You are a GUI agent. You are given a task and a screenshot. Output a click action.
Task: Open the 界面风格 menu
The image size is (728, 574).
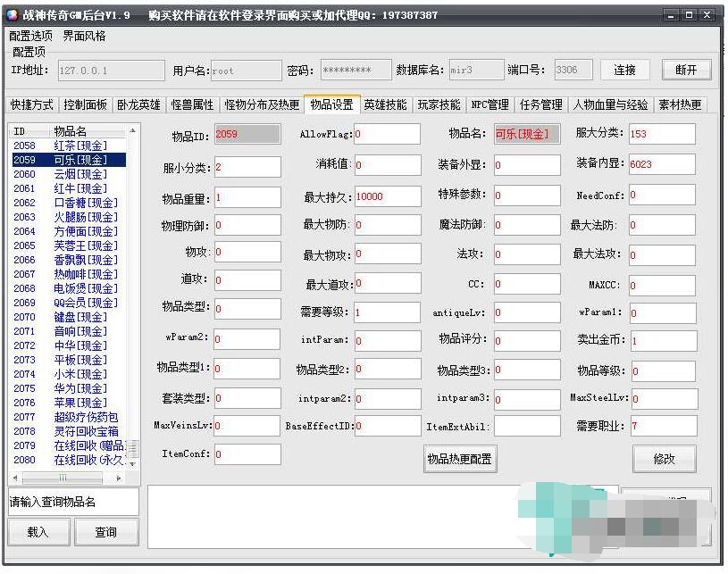tap(84, 36)
